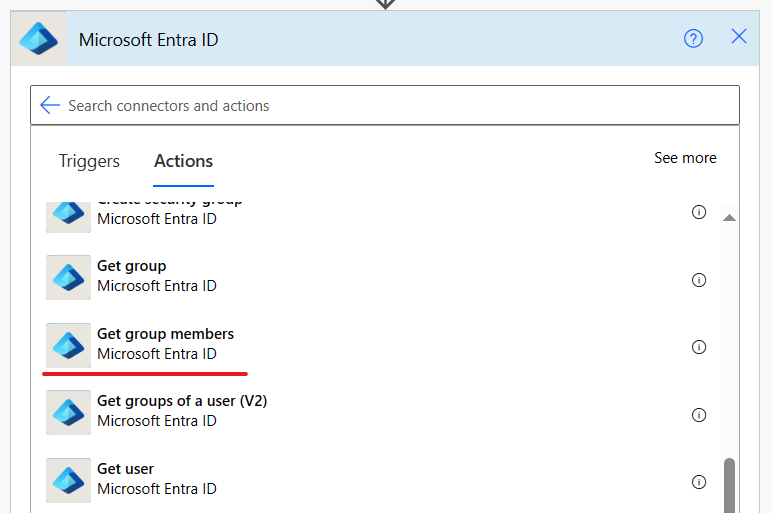
Task: Go back using the search bar arrow
Action: [50, 105]
